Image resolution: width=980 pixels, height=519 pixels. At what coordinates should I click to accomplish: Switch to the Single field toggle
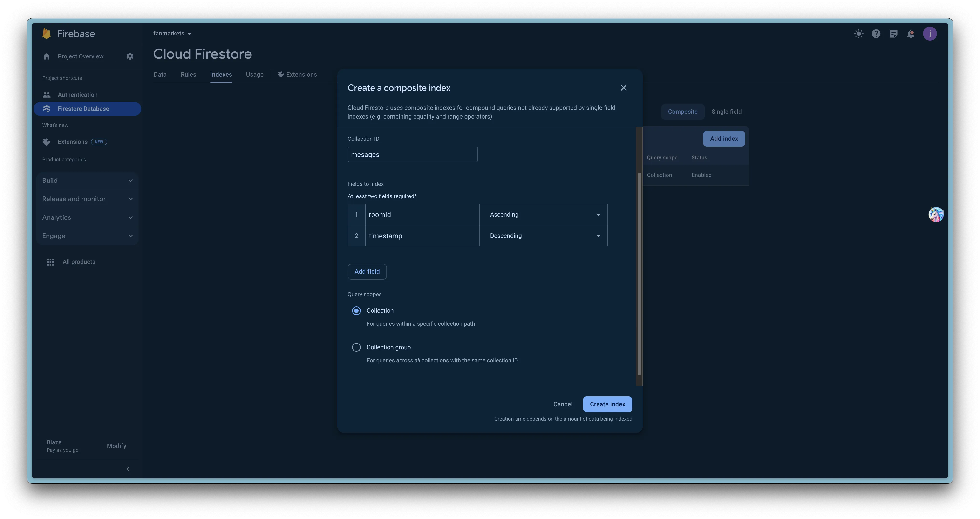tap(726, 112)
